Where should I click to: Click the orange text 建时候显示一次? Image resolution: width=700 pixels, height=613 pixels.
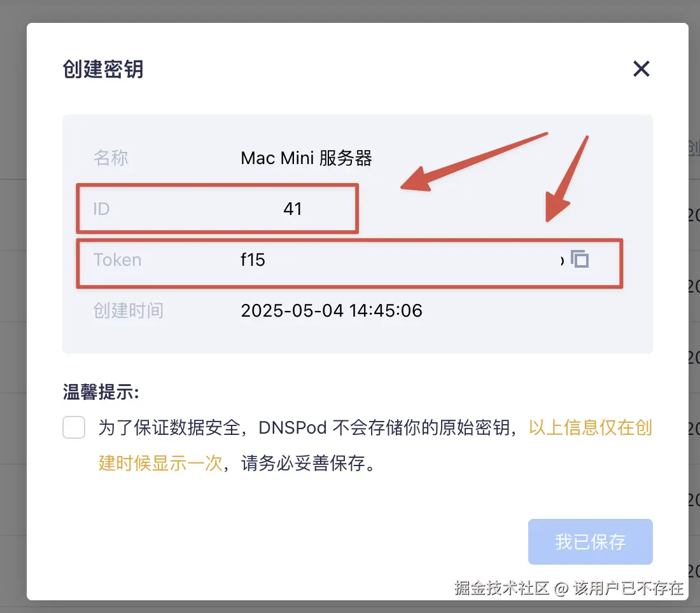(161, 463)
